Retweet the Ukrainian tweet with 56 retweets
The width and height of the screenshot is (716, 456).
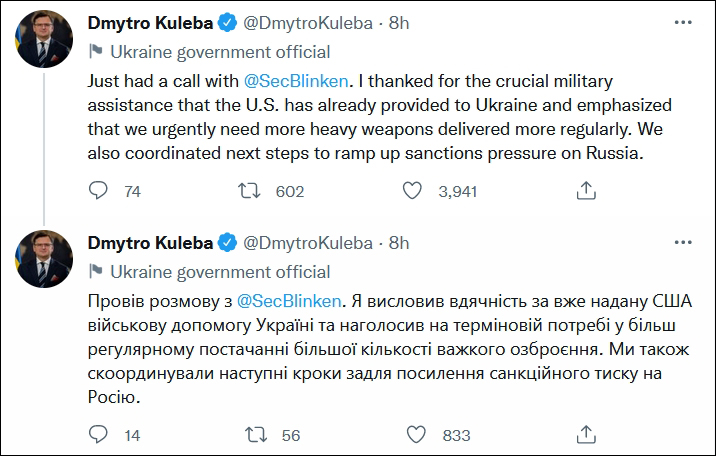(x=257, y=435)
